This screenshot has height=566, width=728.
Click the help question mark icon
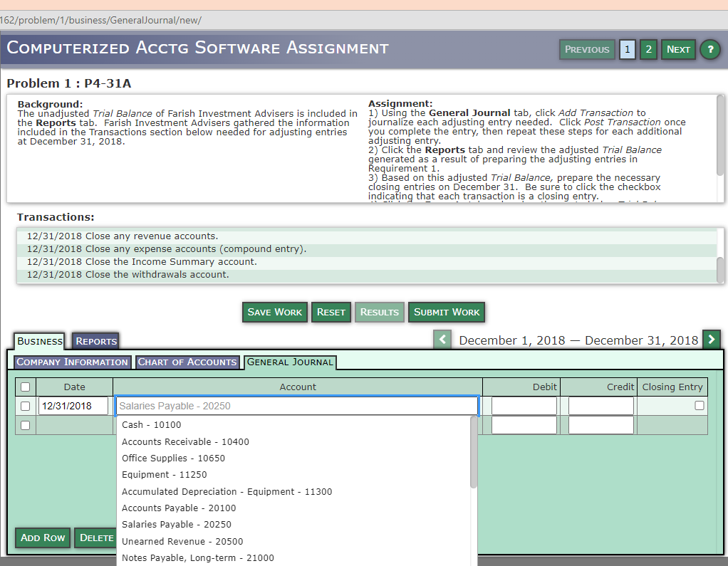pos(709,49)
